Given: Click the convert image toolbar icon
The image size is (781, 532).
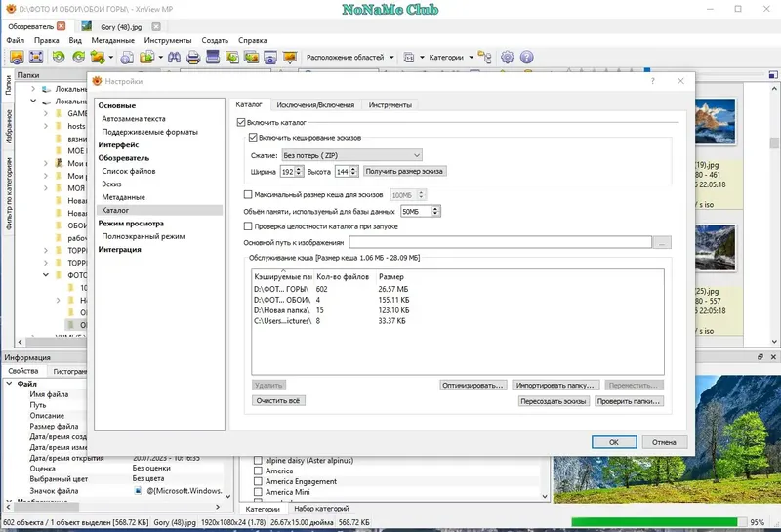Looking at the screenshot, I should (x=232, y=58).
